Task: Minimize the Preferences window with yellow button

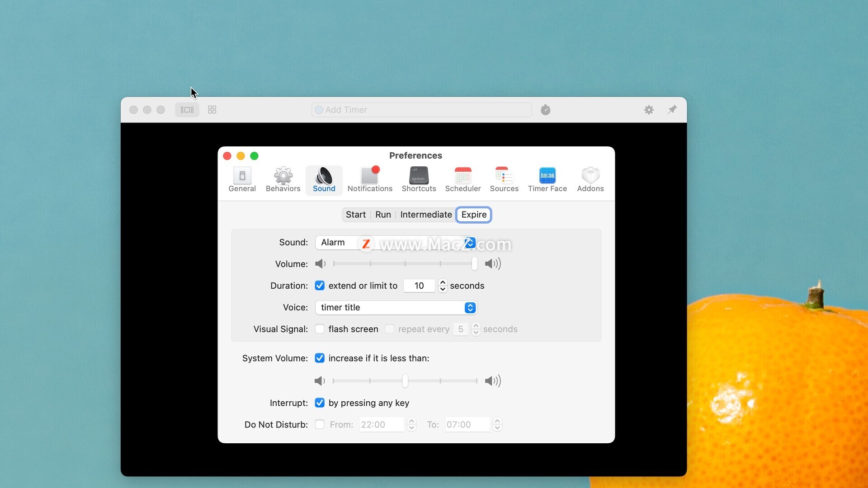Action: [x=241, y=156]
